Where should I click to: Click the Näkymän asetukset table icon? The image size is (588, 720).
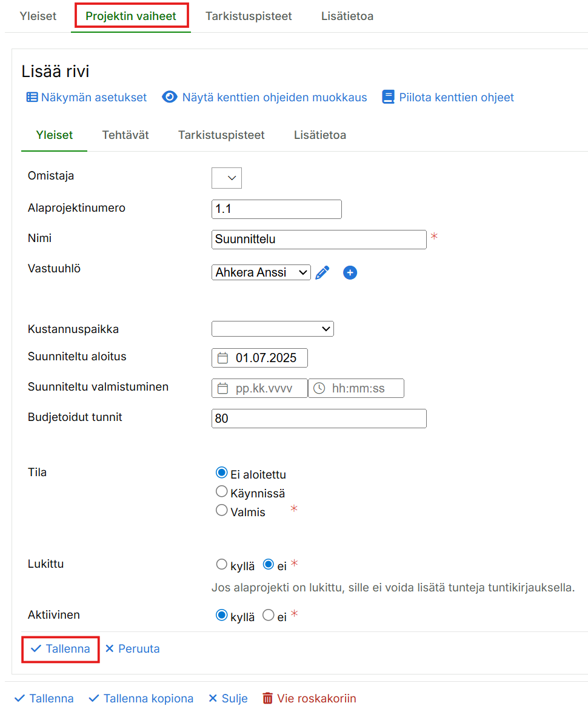click(32, 97)
